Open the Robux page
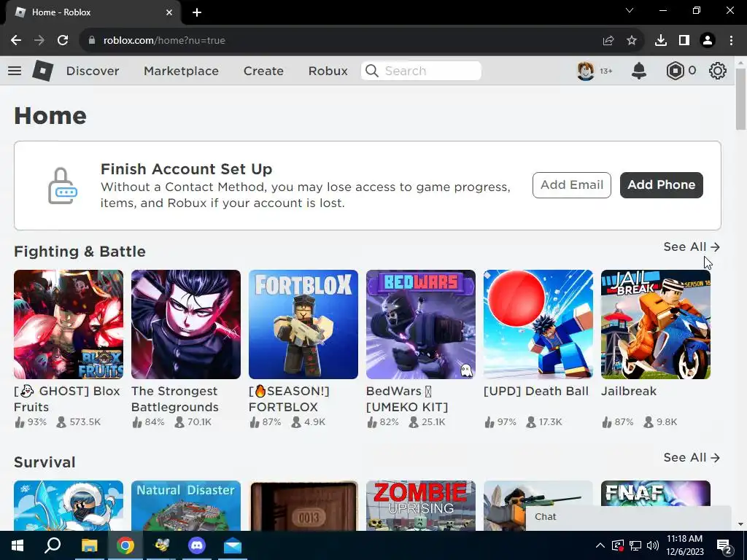 tap(328, 71)
